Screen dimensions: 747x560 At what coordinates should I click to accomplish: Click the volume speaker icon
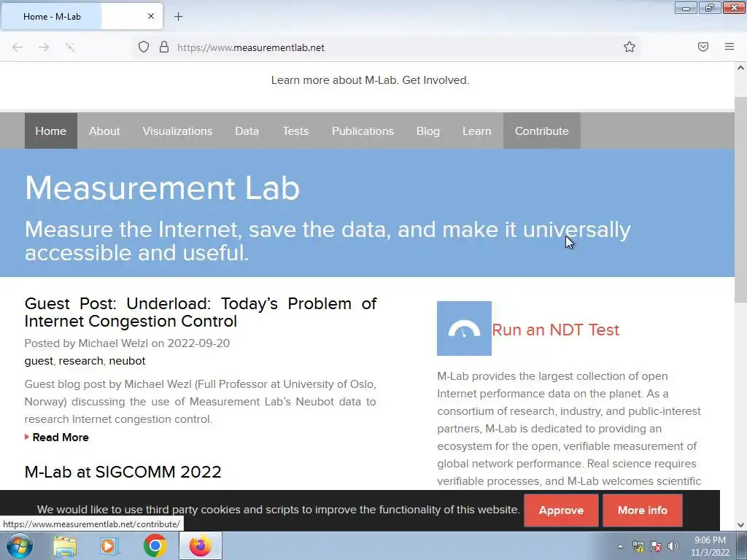(x=673, y=546)
